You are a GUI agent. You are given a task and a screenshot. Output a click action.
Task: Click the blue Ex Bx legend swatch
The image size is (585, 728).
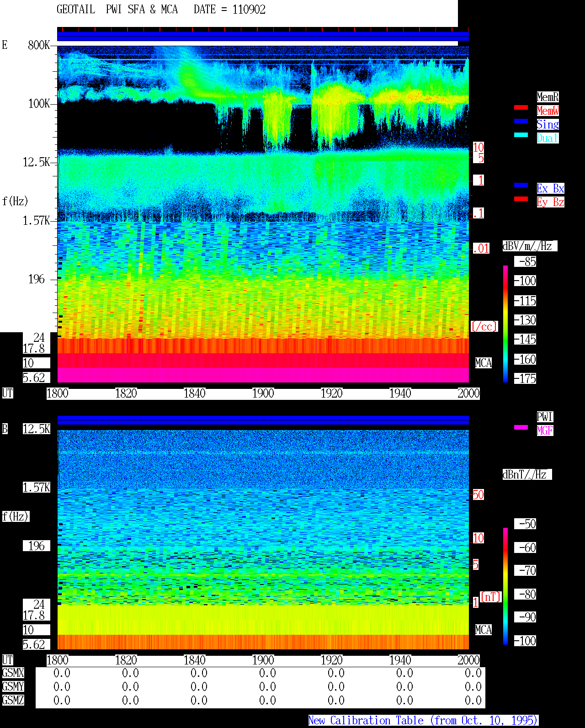tap(521, 185)
